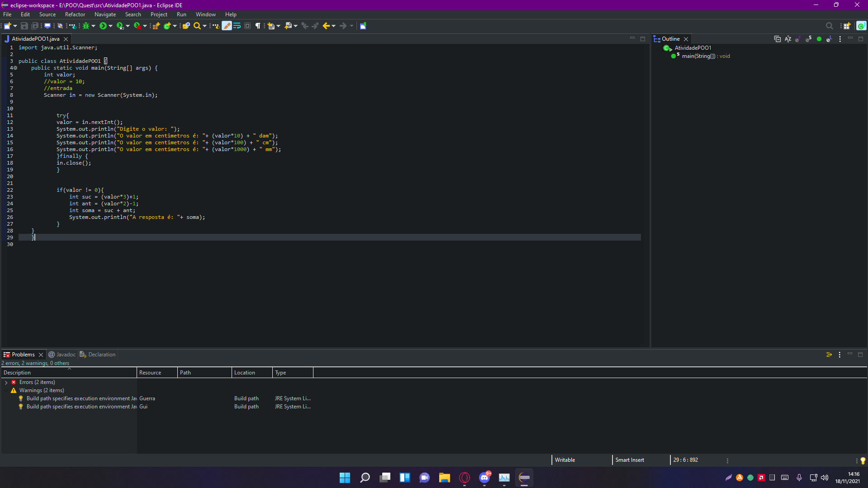Toggle Hide Local Types in Outline
Image resolution: width=868 pixels, height=488 pixels.
pos(829,39)
